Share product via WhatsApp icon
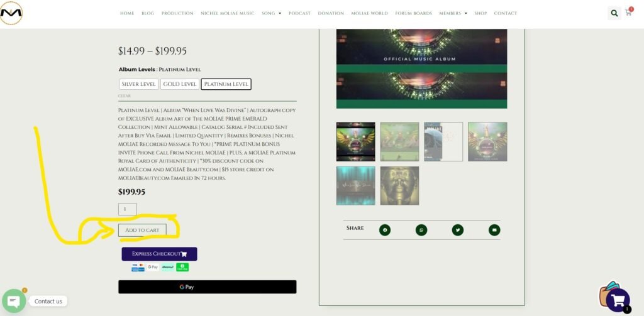 (421, 230)
